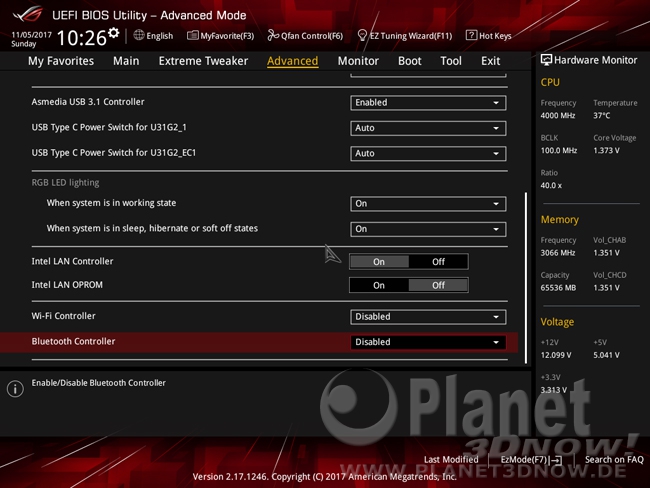Click the info icon beside help text
The image size is (650, 488).
point(15,389)
